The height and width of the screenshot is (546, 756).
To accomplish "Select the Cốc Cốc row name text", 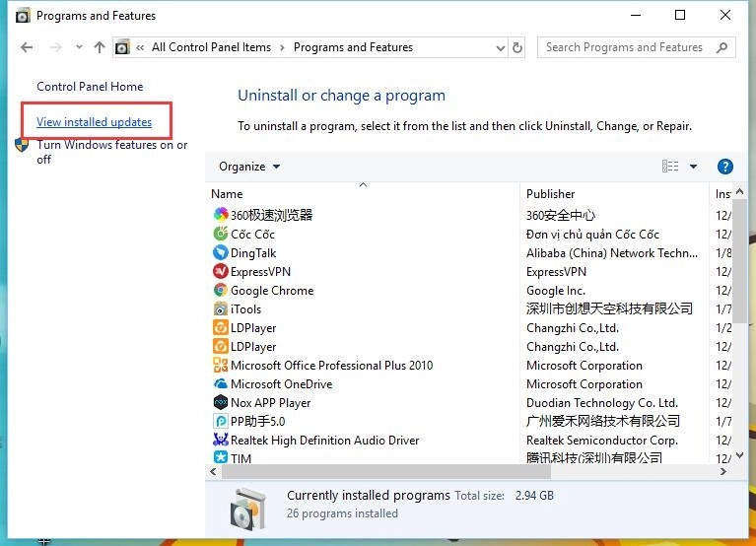I will (x=252, y=235).
